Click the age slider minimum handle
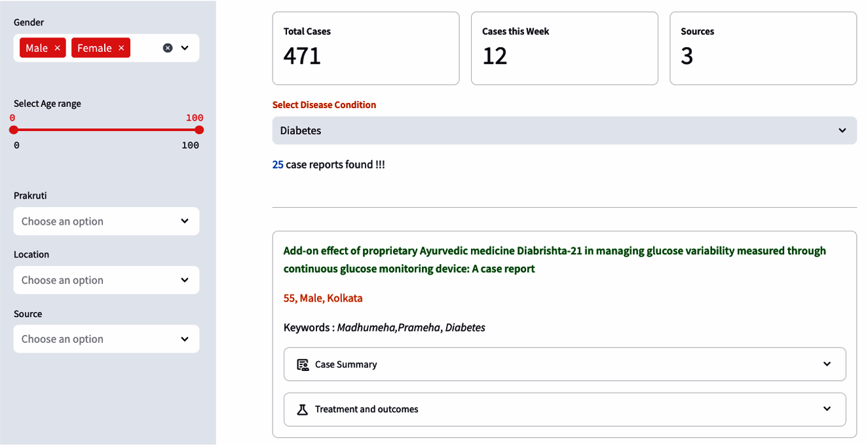The height and width of the screenshot is (445, 868). pyautogui.click(x=14, y=130)
